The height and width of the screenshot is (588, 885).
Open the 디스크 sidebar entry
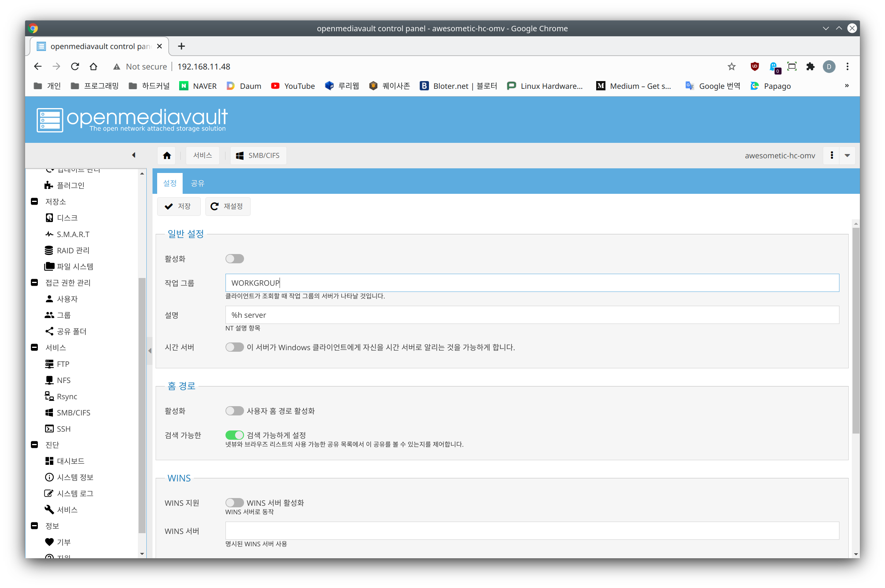click(67, 218)
